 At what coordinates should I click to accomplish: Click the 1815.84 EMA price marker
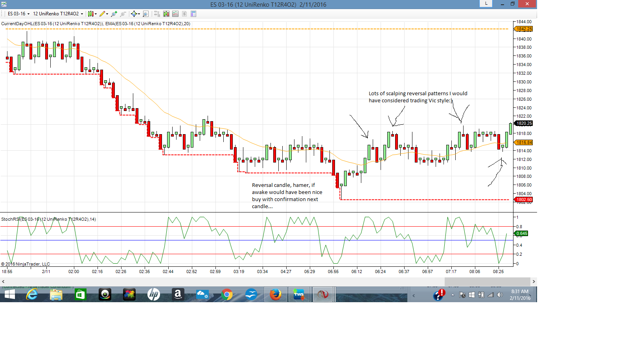[524, 142]
